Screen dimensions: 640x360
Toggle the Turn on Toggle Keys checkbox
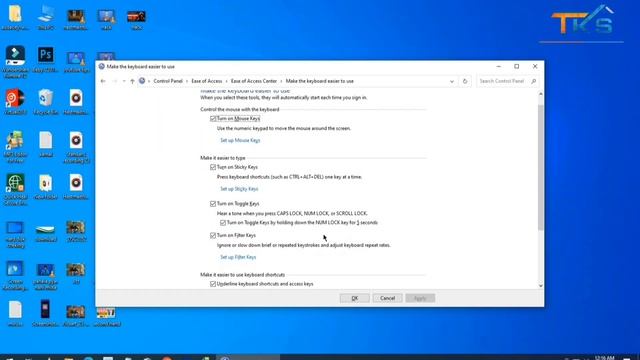[213, 204]
